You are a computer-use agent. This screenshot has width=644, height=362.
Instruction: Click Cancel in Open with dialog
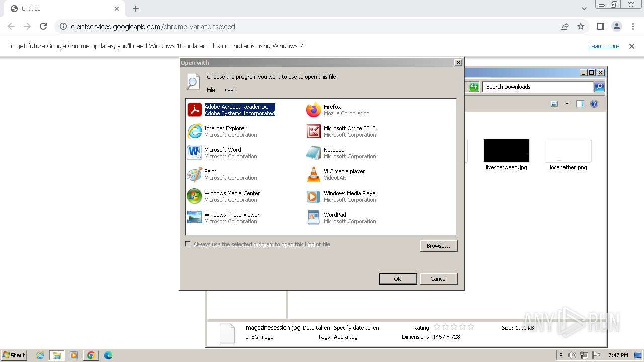coord(438,279)
